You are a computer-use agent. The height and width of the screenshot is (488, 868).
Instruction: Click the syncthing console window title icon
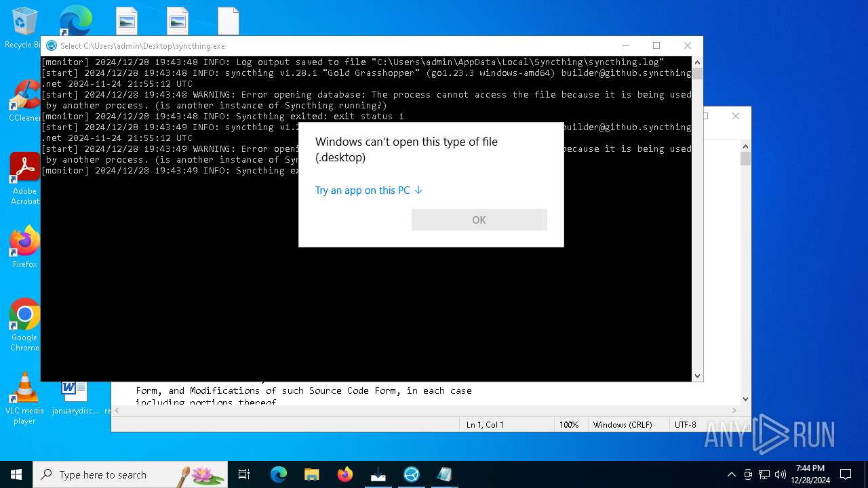52,45
